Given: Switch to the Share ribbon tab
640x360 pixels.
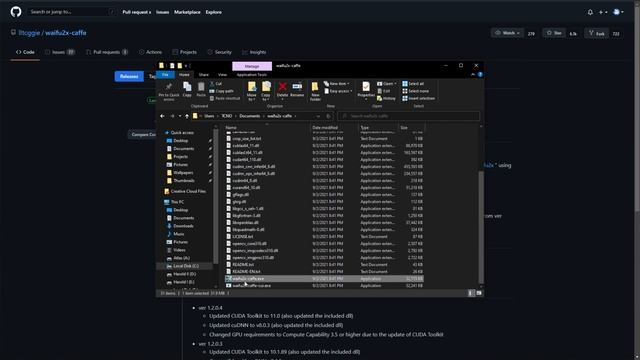Looking at the screenshot, I should click(x=204, y=75).
